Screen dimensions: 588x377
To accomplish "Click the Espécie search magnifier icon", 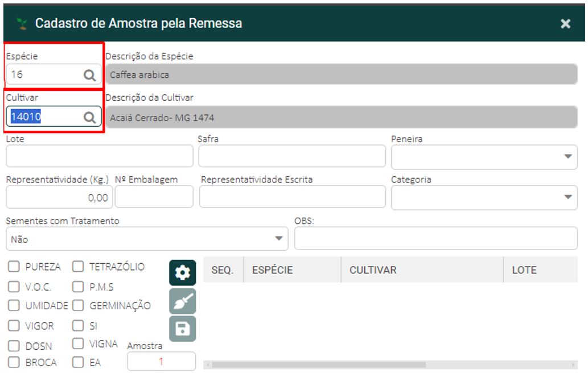I will click(89, 74).
